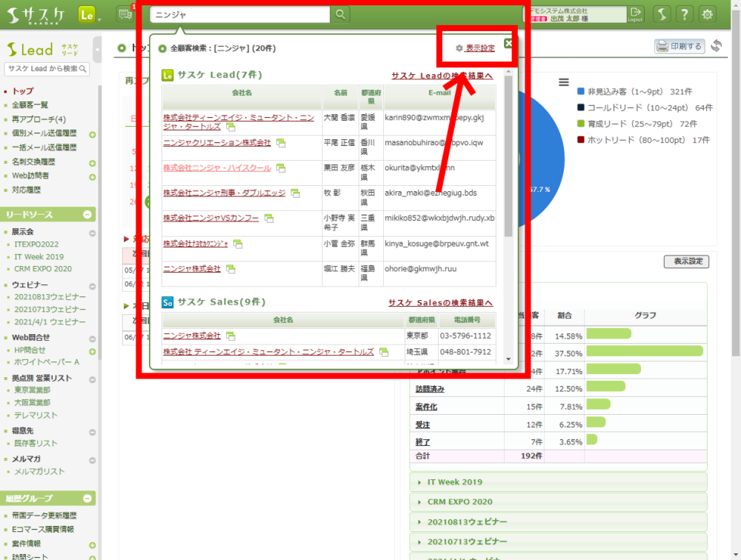Expand the CRM EXPO 2020 panel
Image resolution: width=741 pixels, height=560 pixels.
tap(459, 501)
